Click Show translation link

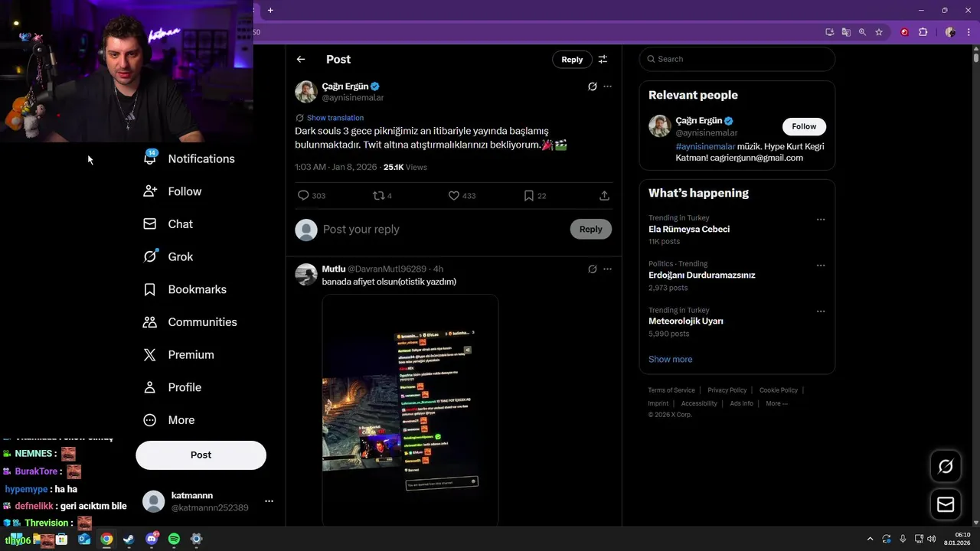coord(335,118)
